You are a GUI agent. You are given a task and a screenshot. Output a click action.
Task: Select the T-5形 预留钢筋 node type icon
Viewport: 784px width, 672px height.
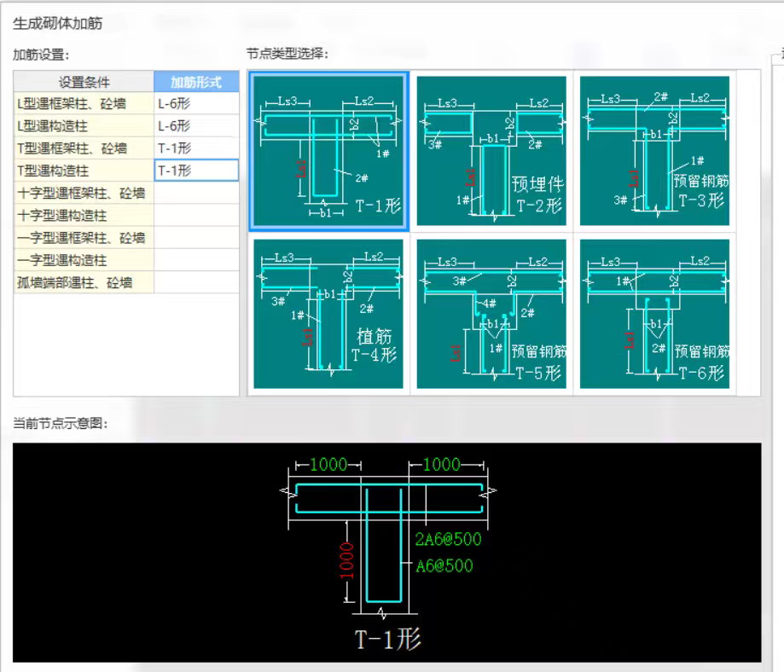click(x=491, y=314)
